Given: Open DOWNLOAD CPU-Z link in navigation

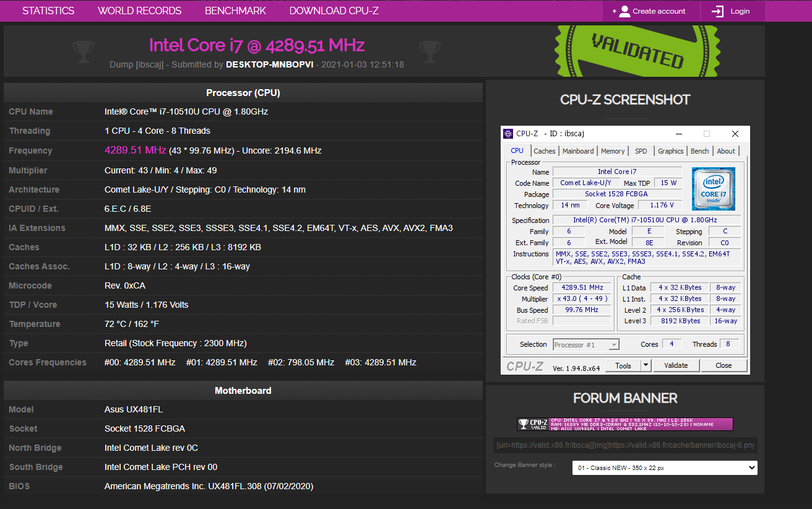Looking at the screenshot, I should coord(334,11).
